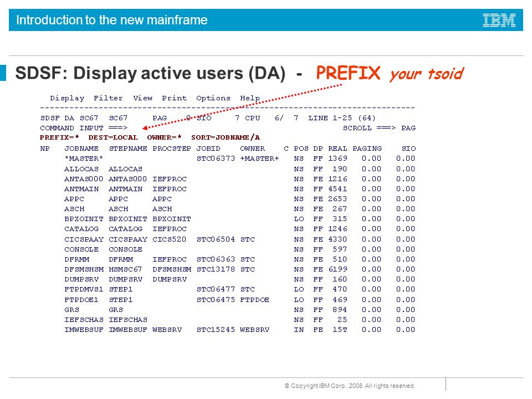Click the +MASTER+ owner value
This screenshot has height=399, width=532.
259,158
